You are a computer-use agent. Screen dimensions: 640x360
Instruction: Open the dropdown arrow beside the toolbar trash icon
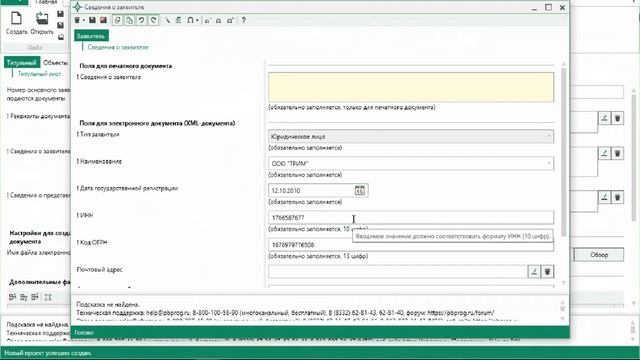click(x=84, y=20)
